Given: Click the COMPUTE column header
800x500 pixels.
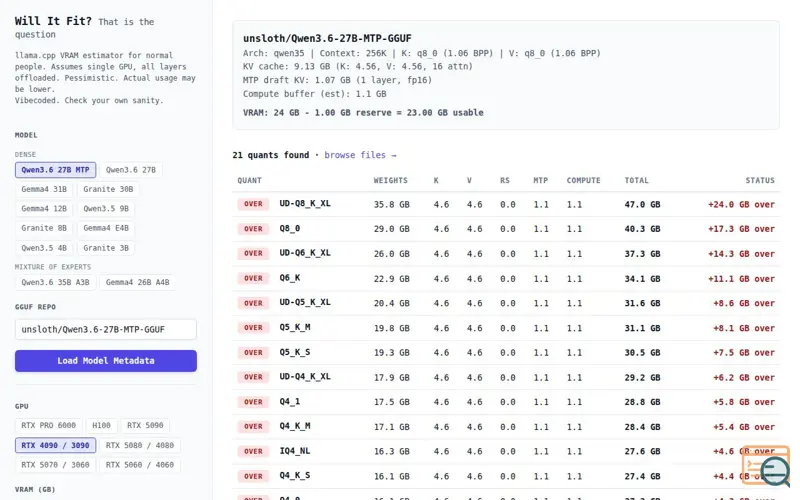Looking at the screenshot, I should [x=583, y=181].
